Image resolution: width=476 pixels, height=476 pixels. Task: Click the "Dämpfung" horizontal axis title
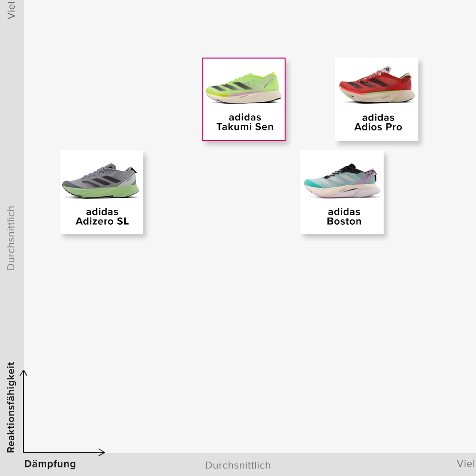click(50, 464)
